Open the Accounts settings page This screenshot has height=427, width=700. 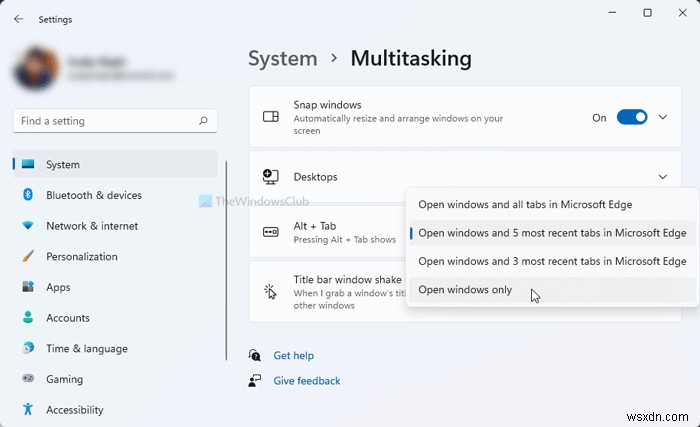[x=68, y=318]
